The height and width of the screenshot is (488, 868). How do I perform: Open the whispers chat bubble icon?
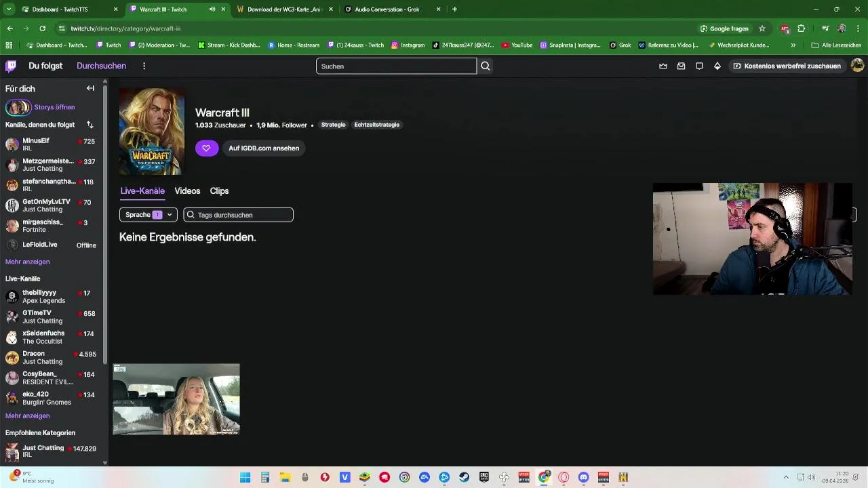[699, 66]
